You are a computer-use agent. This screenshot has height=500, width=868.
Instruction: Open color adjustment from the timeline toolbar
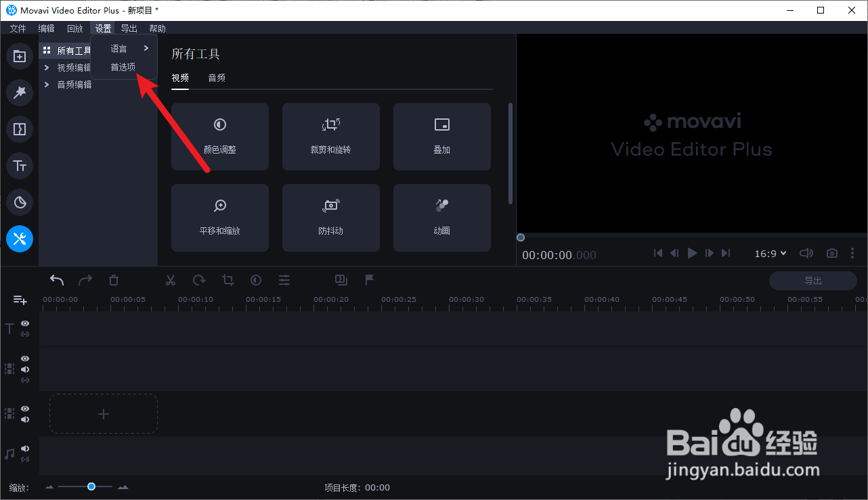[256, 280]
